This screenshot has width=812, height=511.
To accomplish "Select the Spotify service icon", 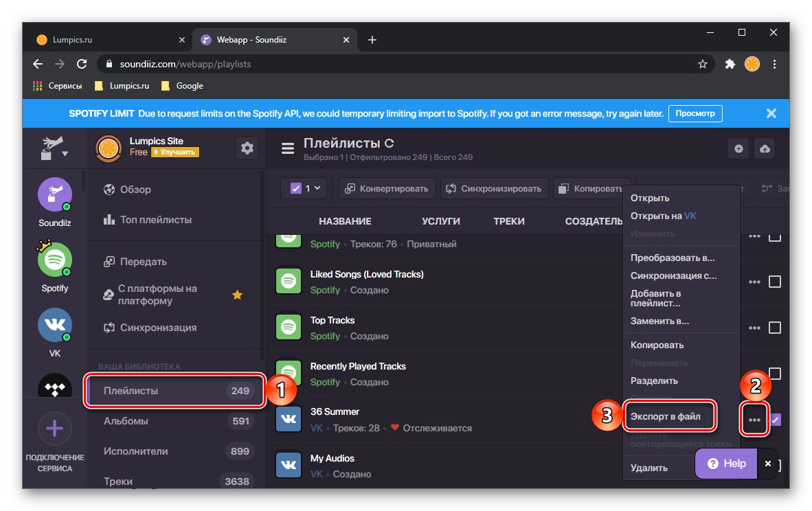I will pyautogui.click(x=55, y=260).
